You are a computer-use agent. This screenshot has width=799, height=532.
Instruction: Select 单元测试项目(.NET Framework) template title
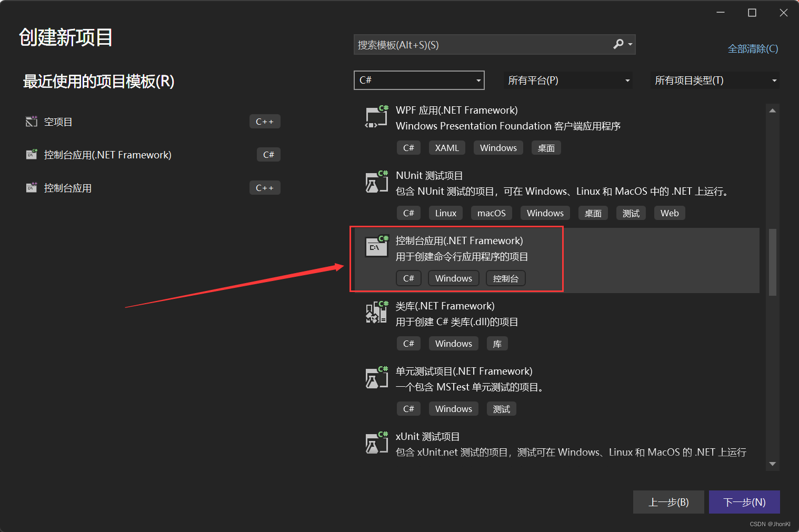[464, 371]
